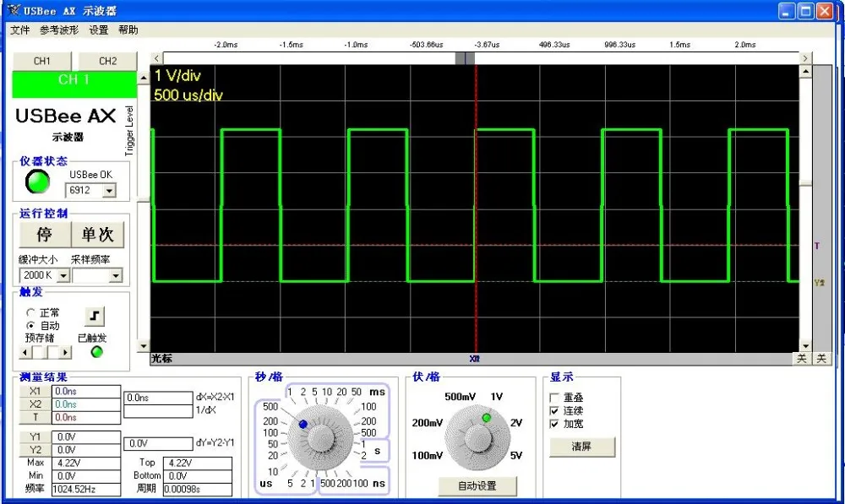Select the 正常 trigger mode radio
The height and width of the screenshot is (504, 845).
[30, 312]
